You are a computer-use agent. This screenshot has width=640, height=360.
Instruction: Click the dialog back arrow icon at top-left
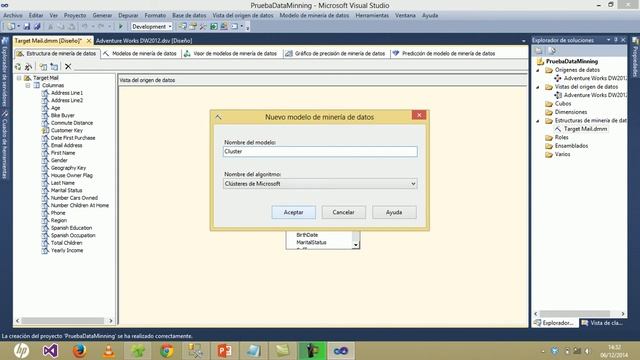click(218, 117)
